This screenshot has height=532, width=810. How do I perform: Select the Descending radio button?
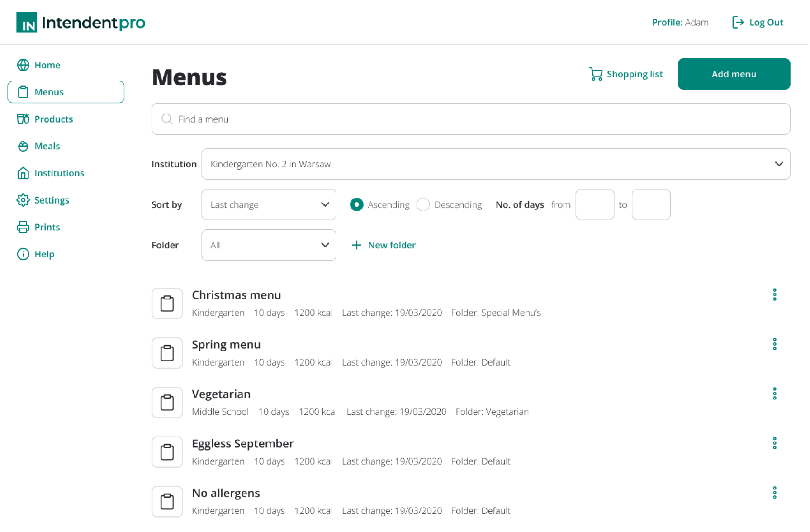(x=423, y=204)
